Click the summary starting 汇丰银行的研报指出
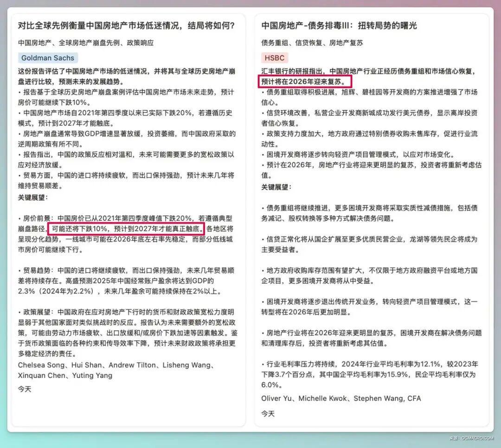This screenshot has width=501, height=448. coord(368,77)
